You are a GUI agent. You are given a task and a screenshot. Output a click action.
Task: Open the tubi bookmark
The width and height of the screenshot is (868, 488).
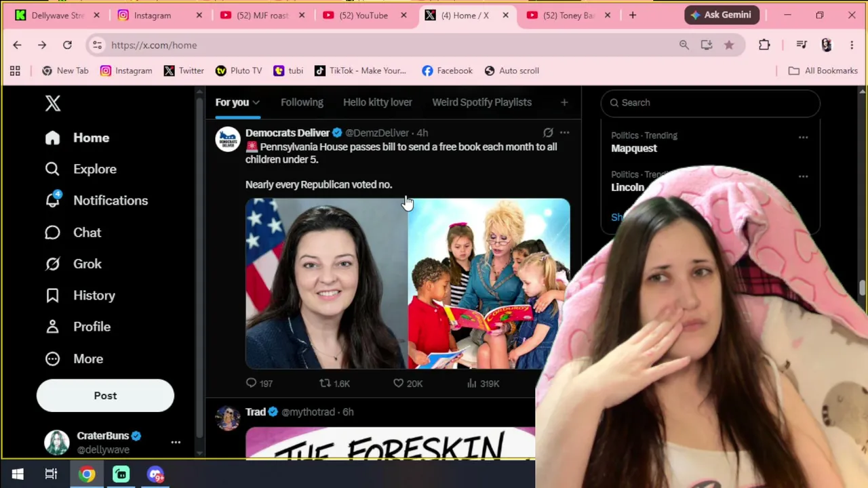[x=288, y=70]
